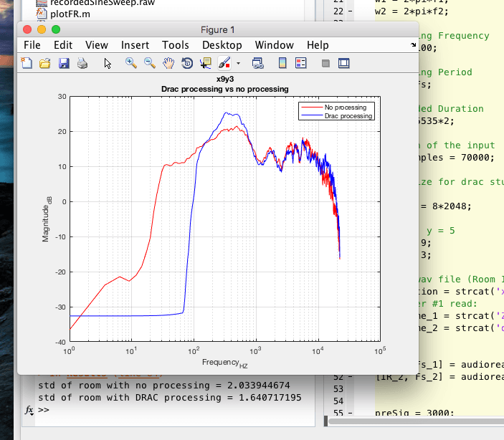The height and width of the screenshot is (440, 504).
Task: Maximize Figure 1 with the green button
Action: pyautogui.click(x=56, y=29)
